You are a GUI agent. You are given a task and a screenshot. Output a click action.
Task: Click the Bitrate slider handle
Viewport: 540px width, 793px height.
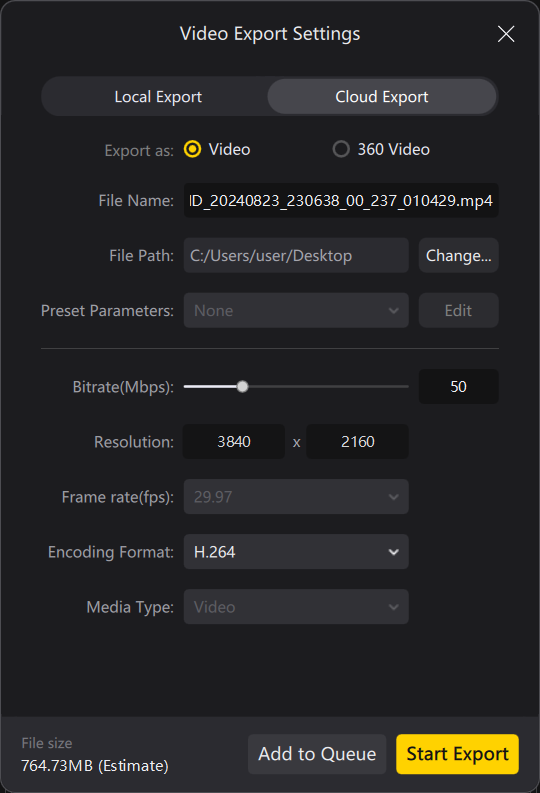click(243, 387)
